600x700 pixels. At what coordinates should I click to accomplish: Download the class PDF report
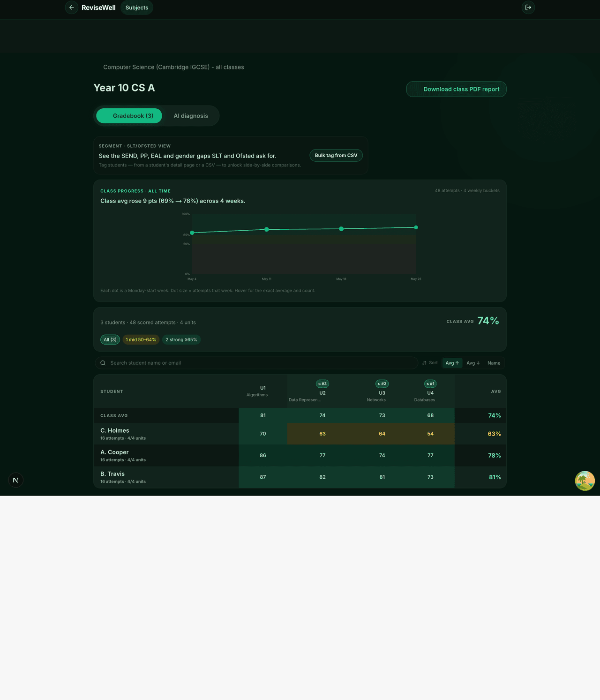pyautogui.click(x=457, y=89)
